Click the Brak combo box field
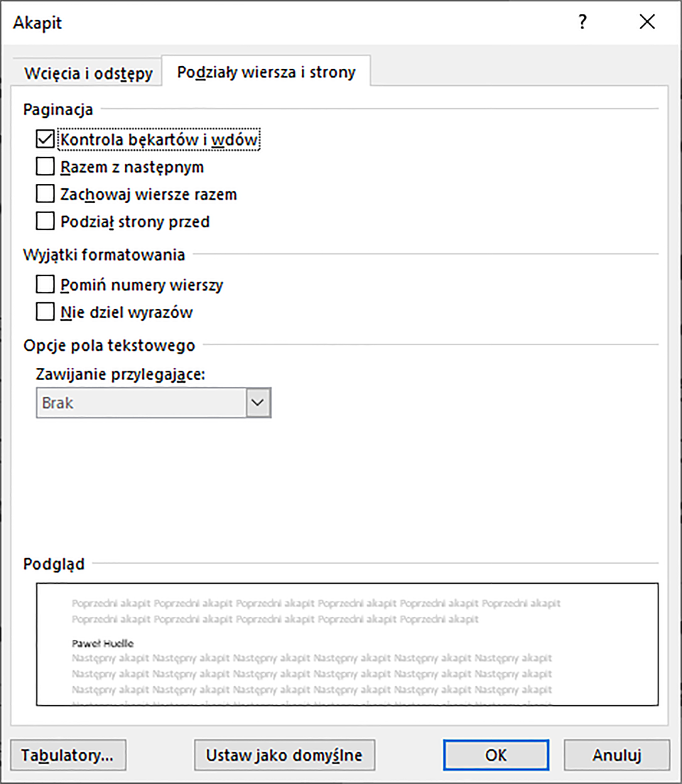The height and width of the screenshot is (784, 682). [141, 403]
